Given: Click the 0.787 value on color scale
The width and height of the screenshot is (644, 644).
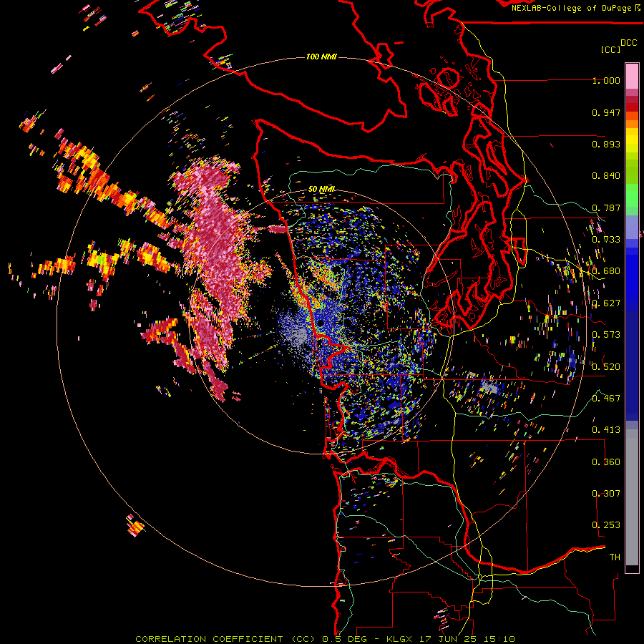Looking at the screenshot, I should (x=606, y=208).
